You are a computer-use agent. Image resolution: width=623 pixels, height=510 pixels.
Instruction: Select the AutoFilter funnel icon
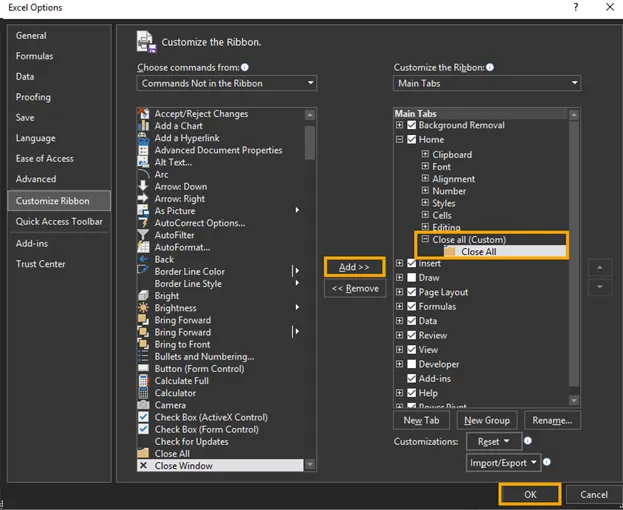(x=143, y=235)
